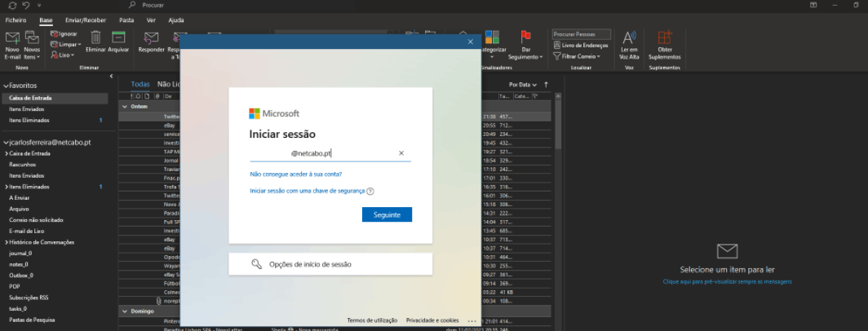Click the Ler em Voz Alta icon

click(630, 38)
